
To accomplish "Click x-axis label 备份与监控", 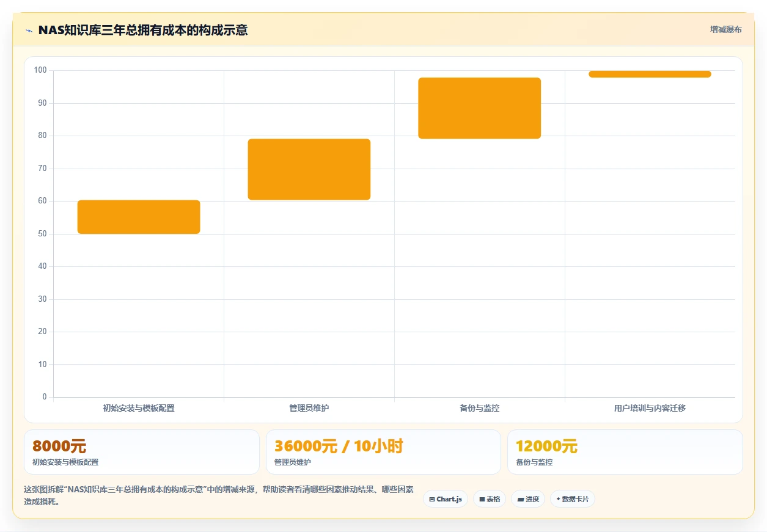I will (480, 408).
